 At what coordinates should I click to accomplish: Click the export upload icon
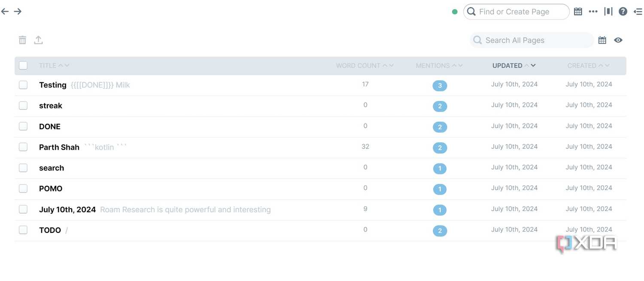(x=39, y=40)
